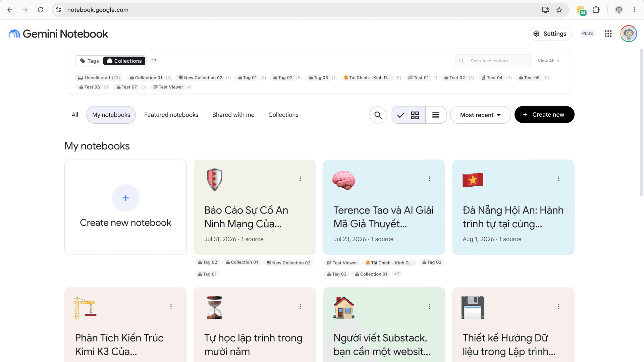Open the Chrome three-dot menu
644x362 pixels.
click(634, 10)
